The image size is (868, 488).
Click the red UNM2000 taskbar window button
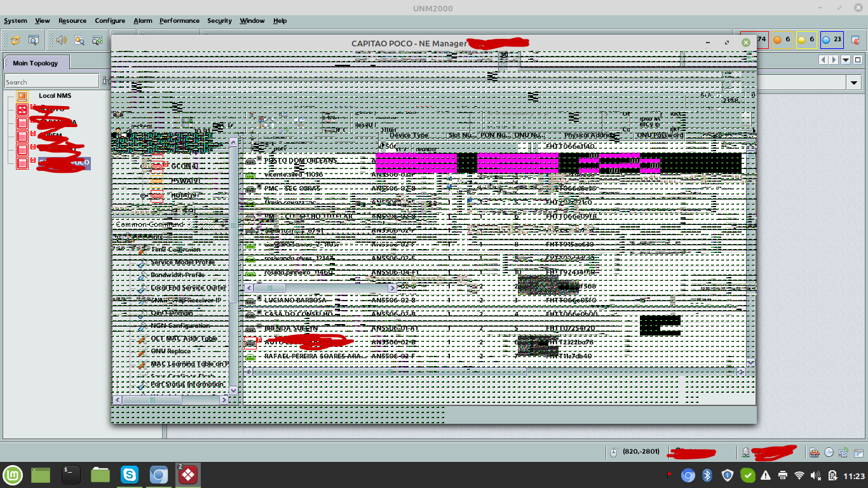click(x=188, y=475)
